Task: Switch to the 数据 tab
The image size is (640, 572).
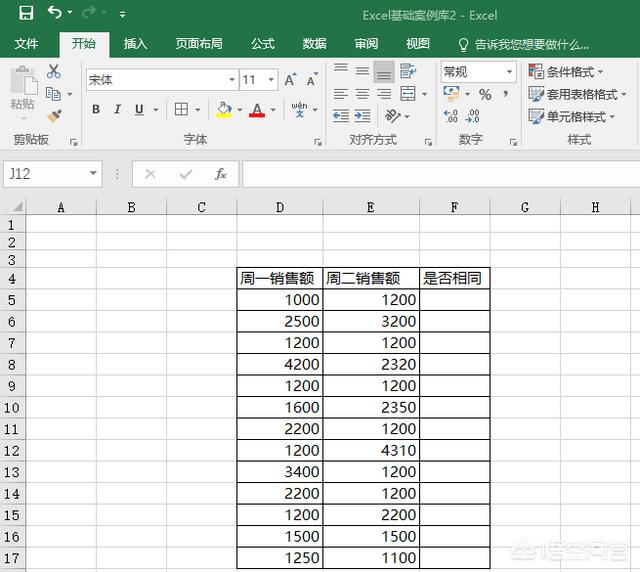Action: point(314,43)
